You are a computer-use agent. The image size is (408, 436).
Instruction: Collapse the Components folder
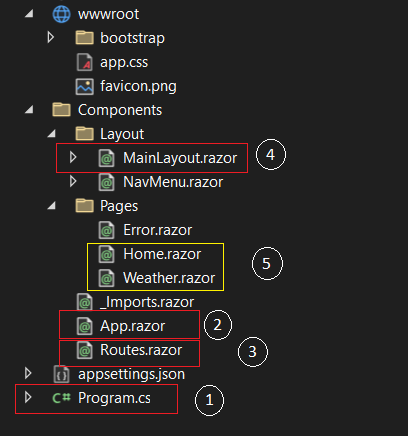point(29,109)
